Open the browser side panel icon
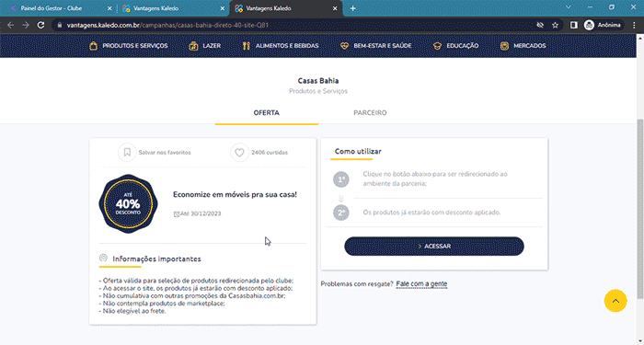 click(574, 25)
